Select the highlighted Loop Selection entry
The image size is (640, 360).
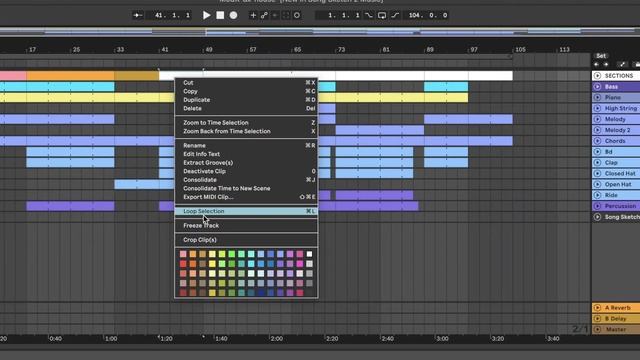pos(246,211)
